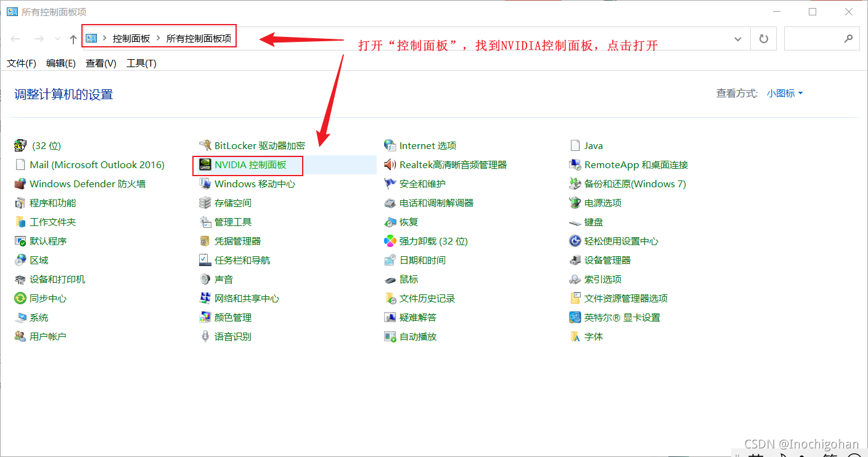
Task: Click the 任务栏和导航 icon
Action: (x=205, y=261)
